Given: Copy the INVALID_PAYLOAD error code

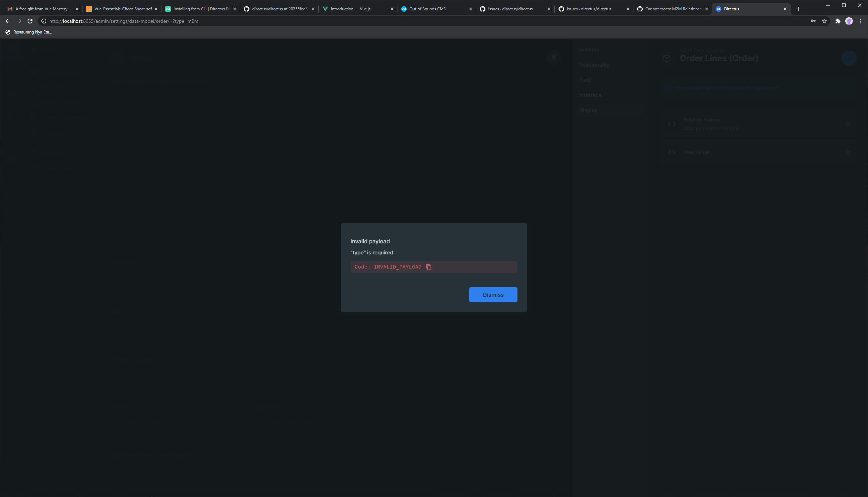Looking at the screenshot, I should (x=429, y=267).
